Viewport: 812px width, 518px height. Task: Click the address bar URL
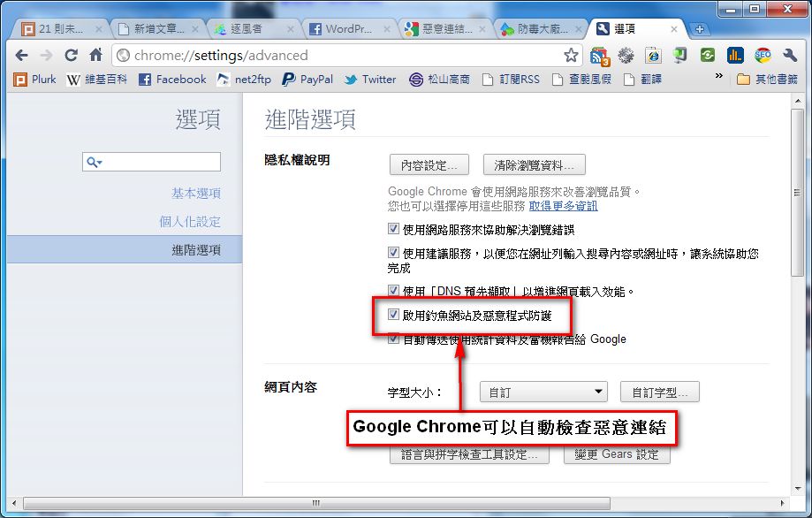pyautogui.click(x=221, y=55)
